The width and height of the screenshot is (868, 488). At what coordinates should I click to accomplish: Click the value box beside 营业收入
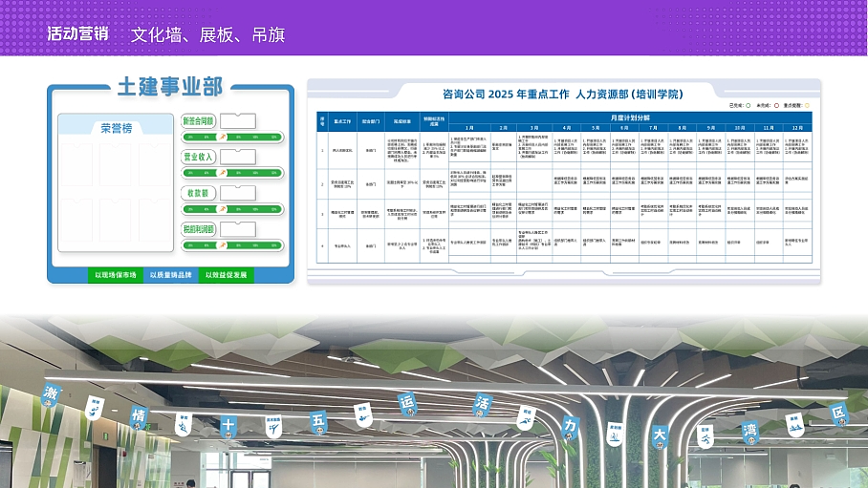pyautogui.click(x=238, y=157)
